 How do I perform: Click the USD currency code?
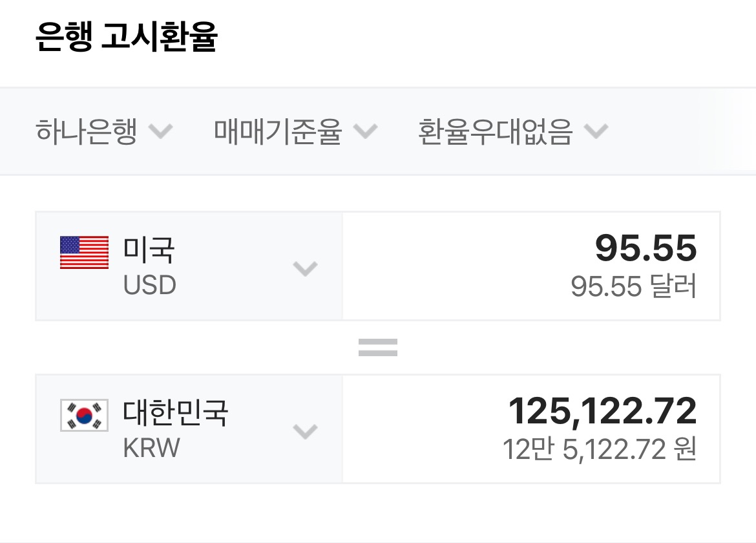coord(149,285)
